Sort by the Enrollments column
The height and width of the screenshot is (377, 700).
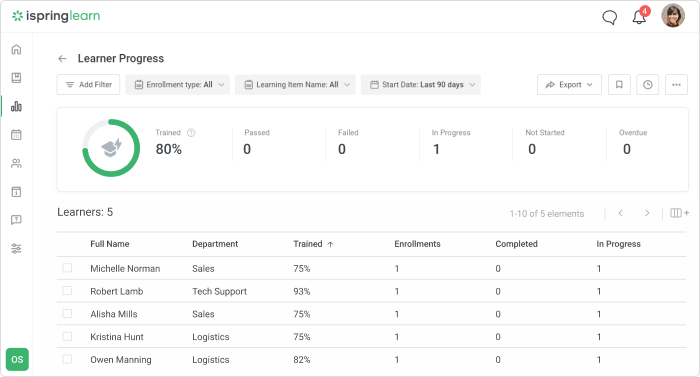417,244
